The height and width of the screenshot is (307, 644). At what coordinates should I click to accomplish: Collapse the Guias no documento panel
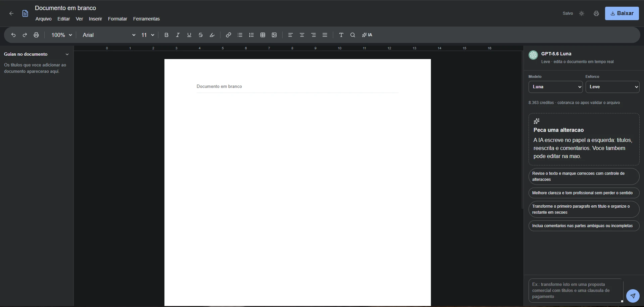pos(67,54)
